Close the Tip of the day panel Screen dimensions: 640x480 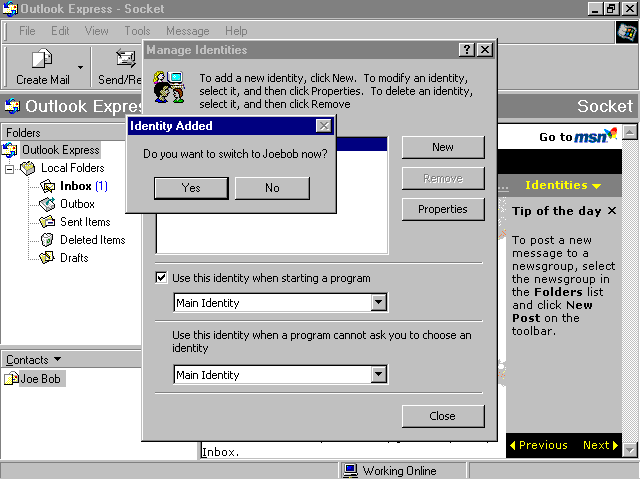coord(611,211)
